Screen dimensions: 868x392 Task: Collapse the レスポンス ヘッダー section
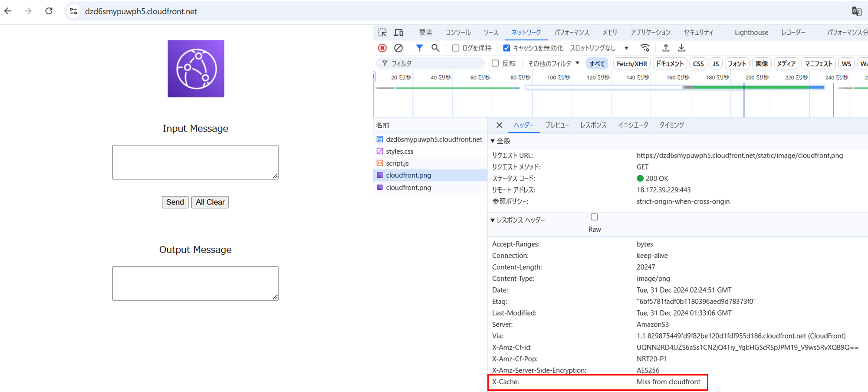click(x=493, y=220)
